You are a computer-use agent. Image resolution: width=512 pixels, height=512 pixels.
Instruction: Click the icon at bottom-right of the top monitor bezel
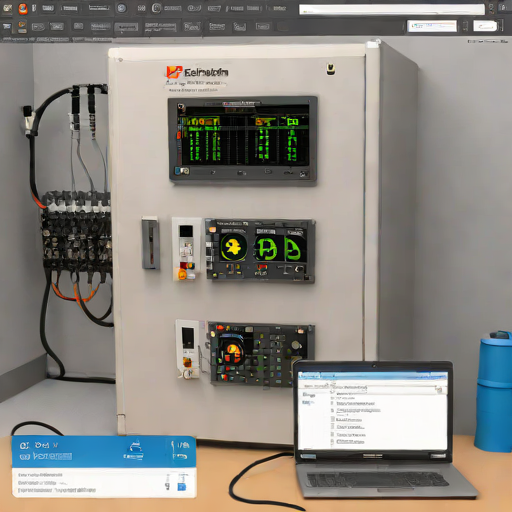click(304, 173)
